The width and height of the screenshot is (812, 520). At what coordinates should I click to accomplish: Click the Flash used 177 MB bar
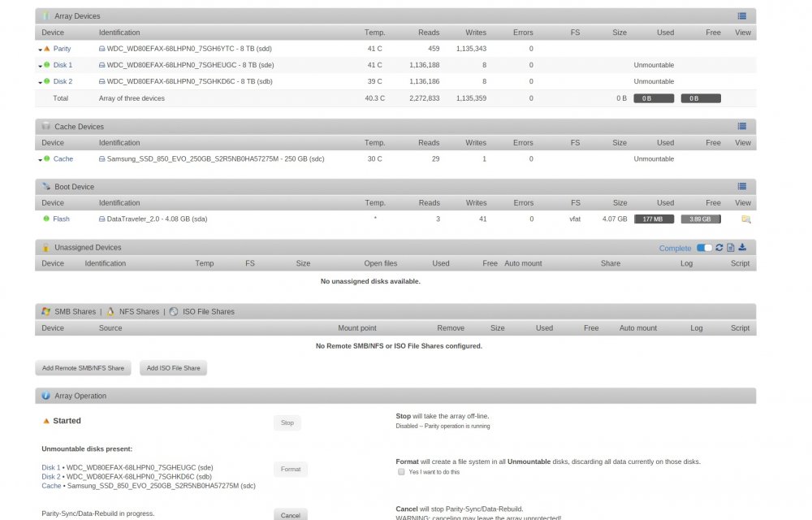point(654,219)
